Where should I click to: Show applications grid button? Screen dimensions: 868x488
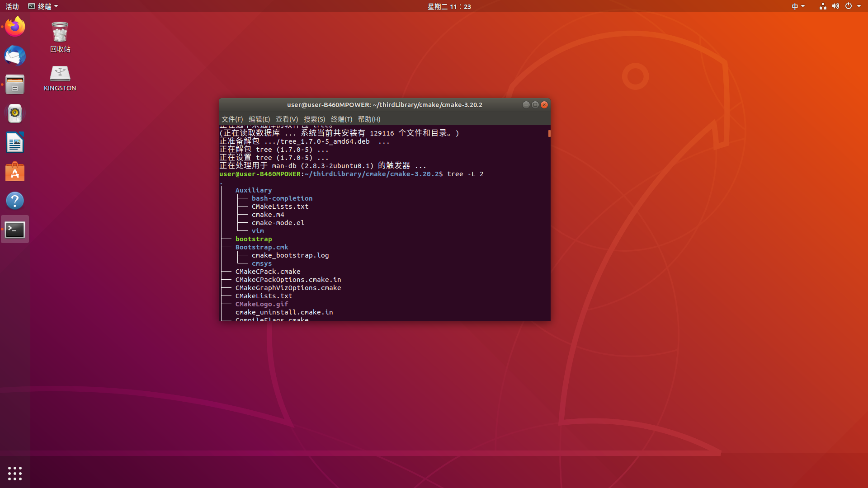(x=15, y=473)
